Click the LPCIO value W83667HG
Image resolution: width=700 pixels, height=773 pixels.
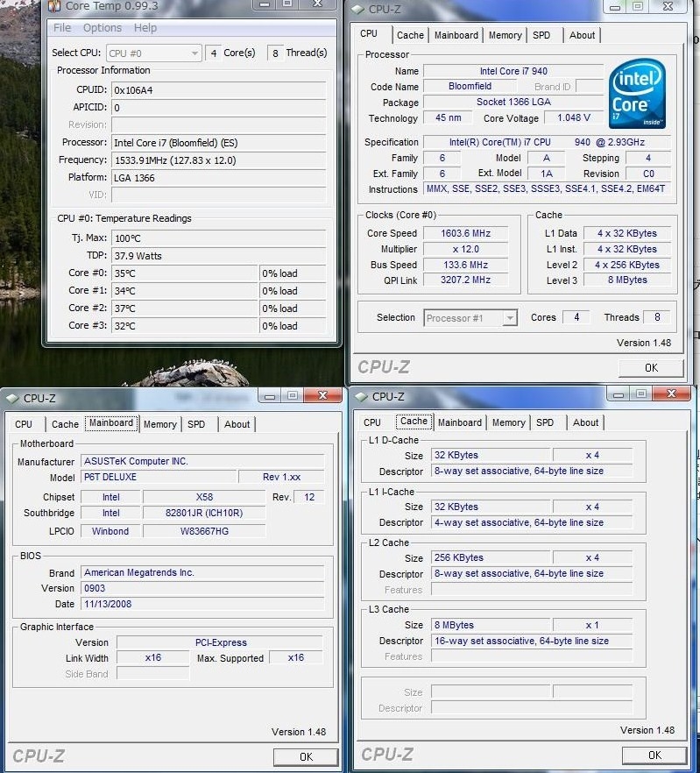(204, 531)
